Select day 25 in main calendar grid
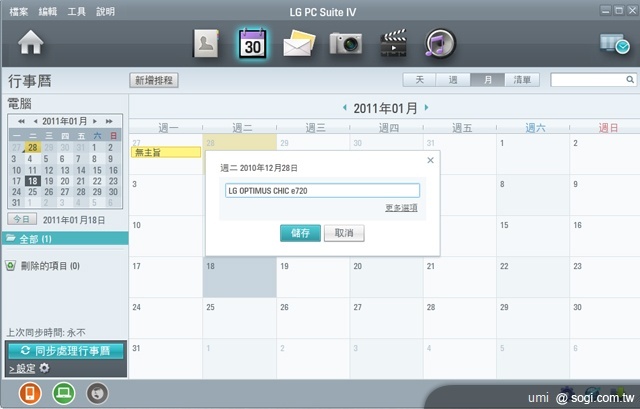Viewport: 640px width, 409px height. pyautogui.click(x=240, y=318)
